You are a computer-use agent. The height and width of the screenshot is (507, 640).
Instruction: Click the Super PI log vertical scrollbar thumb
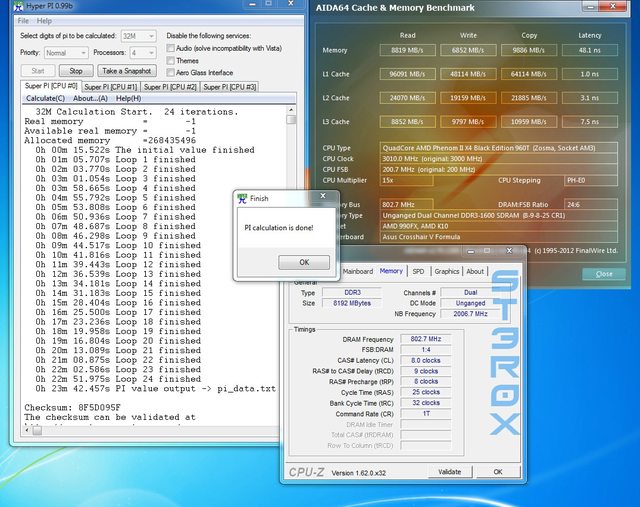291,120
